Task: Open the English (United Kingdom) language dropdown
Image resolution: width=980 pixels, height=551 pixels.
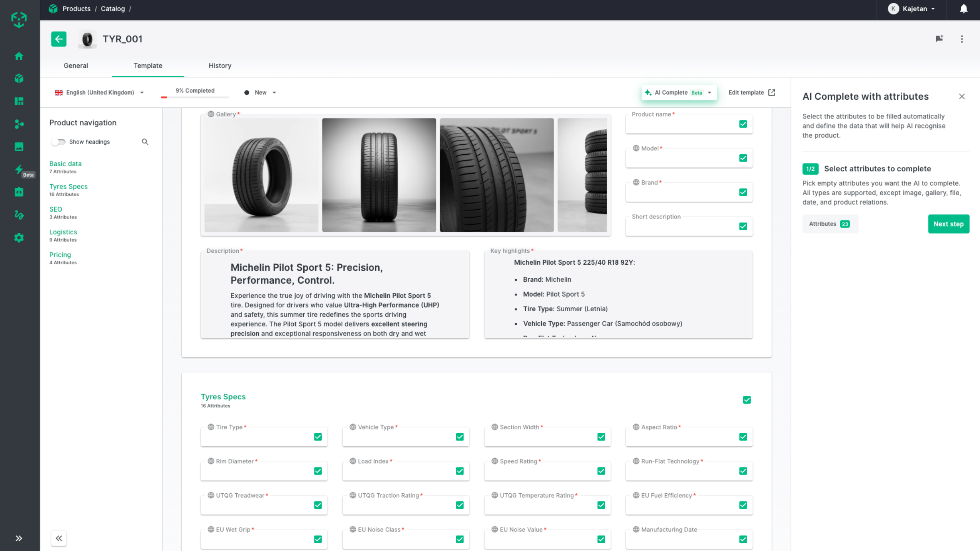Action: [x=100, y=93]
